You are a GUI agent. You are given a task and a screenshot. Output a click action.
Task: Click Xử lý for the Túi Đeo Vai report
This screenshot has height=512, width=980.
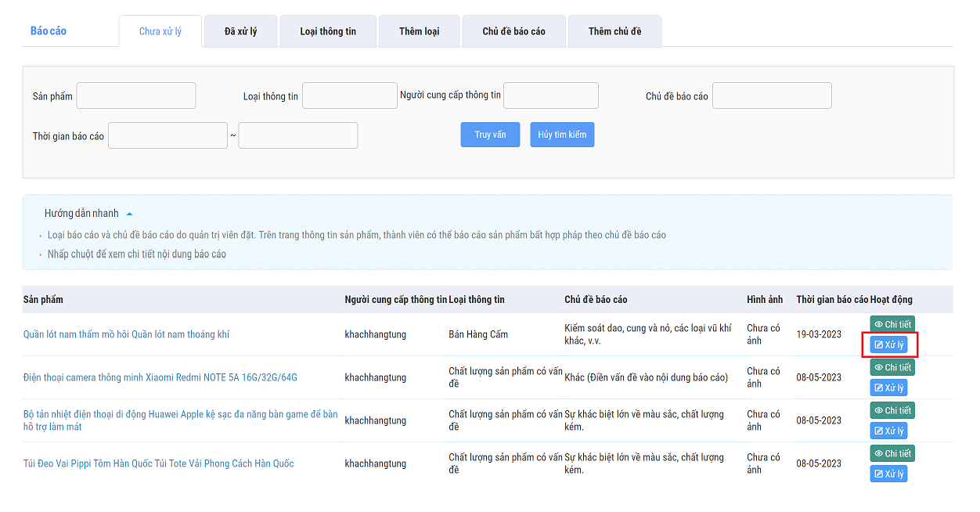888,474
